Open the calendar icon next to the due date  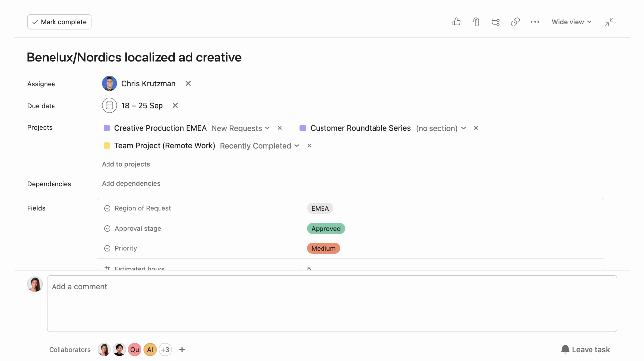[109, 105]
